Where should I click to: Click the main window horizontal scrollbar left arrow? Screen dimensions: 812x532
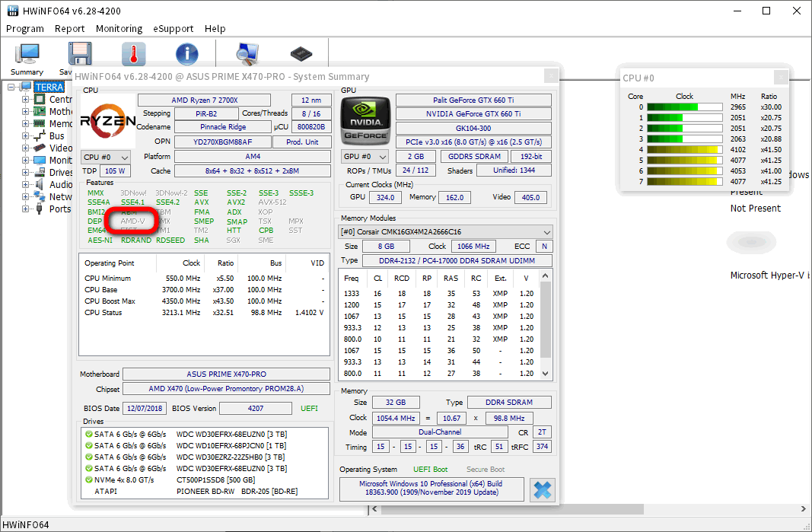click(375, 510)
